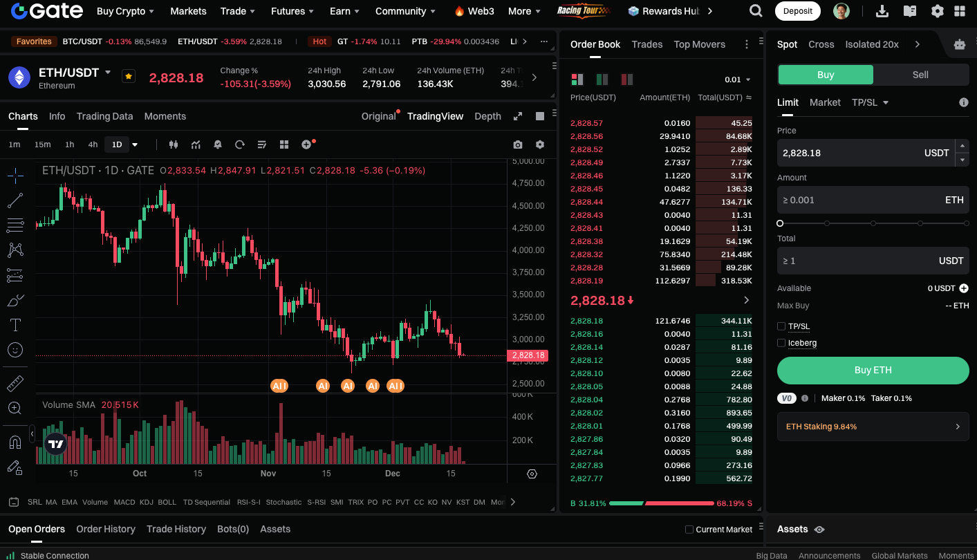
Task: Show only bids in order book
Action: tap(602, 80)
